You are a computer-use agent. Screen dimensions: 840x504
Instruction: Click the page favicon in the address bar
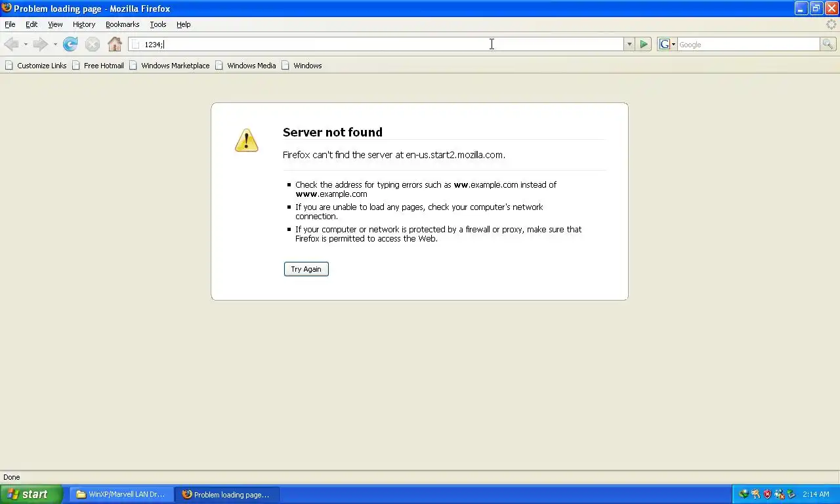pos(136,44)
